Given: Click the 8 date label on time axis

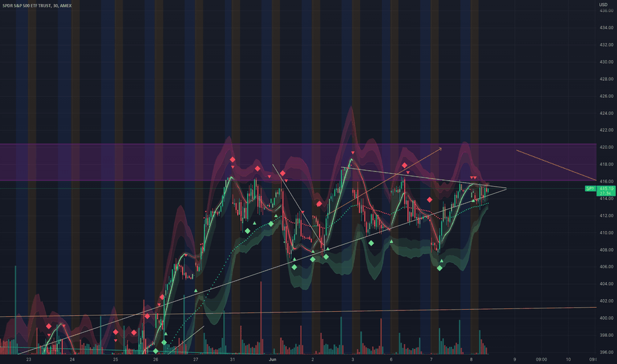Looking at the screenshot, I should tap(471, 359).
